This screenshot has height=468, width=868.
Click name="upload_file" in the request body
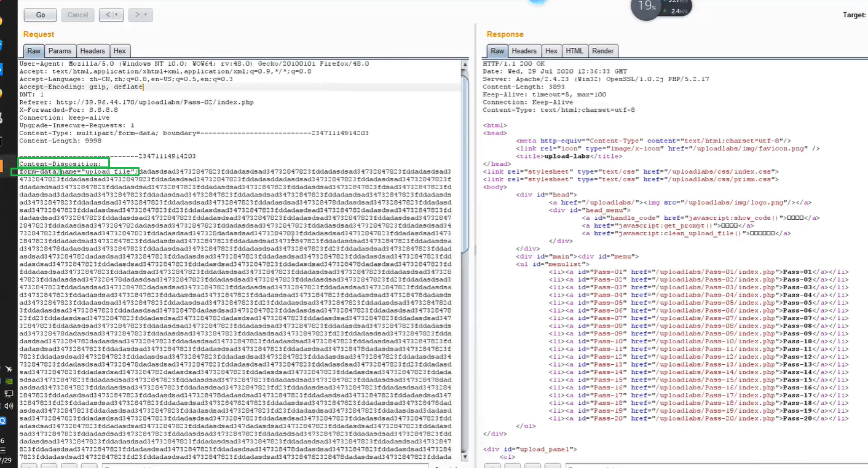click(x=98, y=172)
